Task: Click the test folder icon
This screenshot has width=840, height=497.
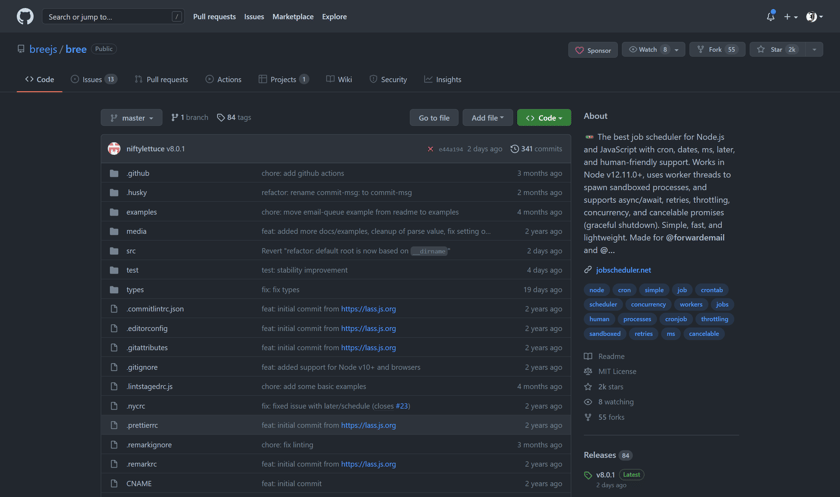Action: (114, 270)
